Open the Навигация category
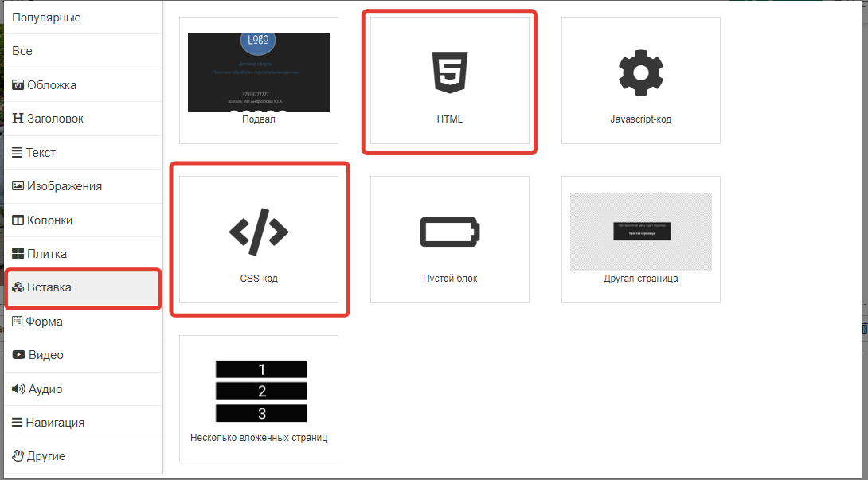Image resolution: width=868 pixels, height=480 pixels. point(83,423)
